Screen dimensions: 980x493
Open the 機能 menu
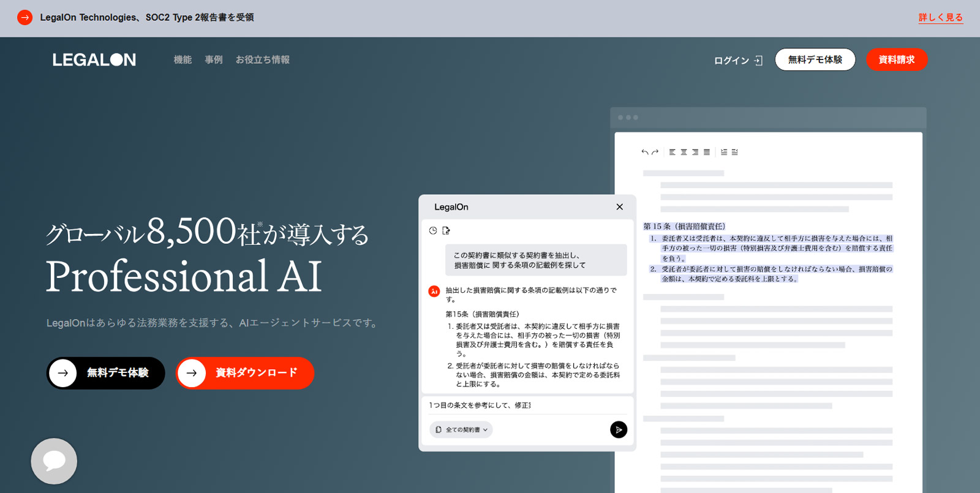click(x=183, y=59)
